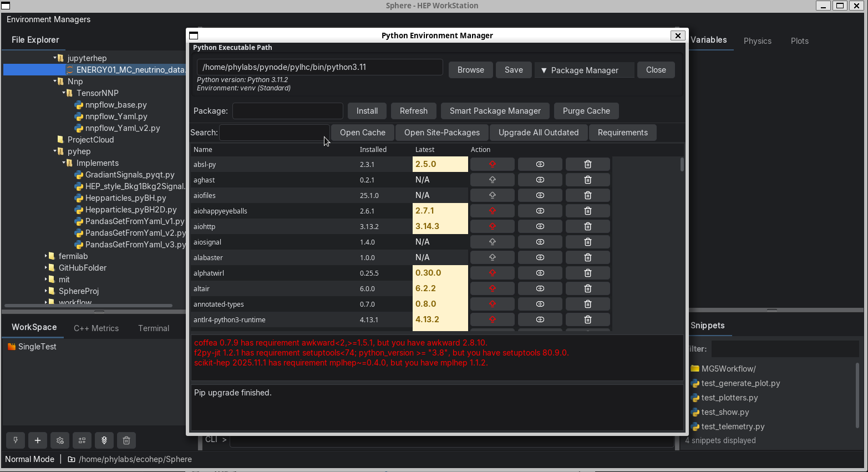Open the Plots tab
This screenshot has height=472, width=868.
(799, 41)
